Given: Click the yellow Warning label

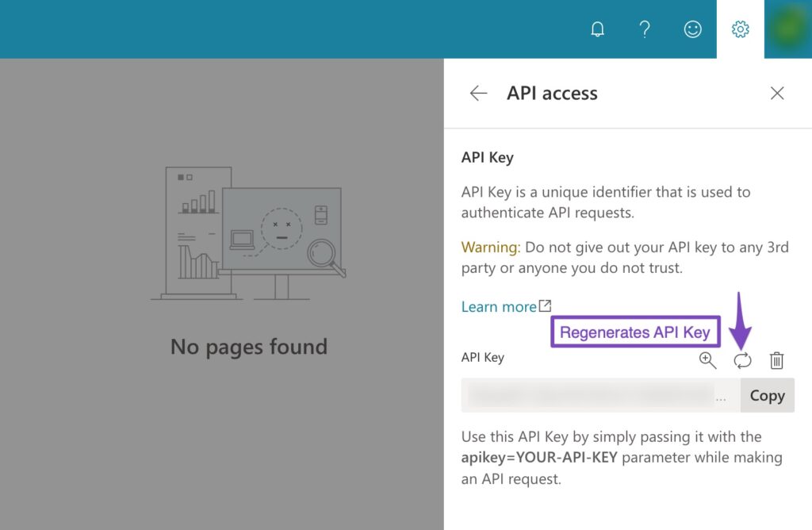Looking at the screenshot, I should (490, 248).
